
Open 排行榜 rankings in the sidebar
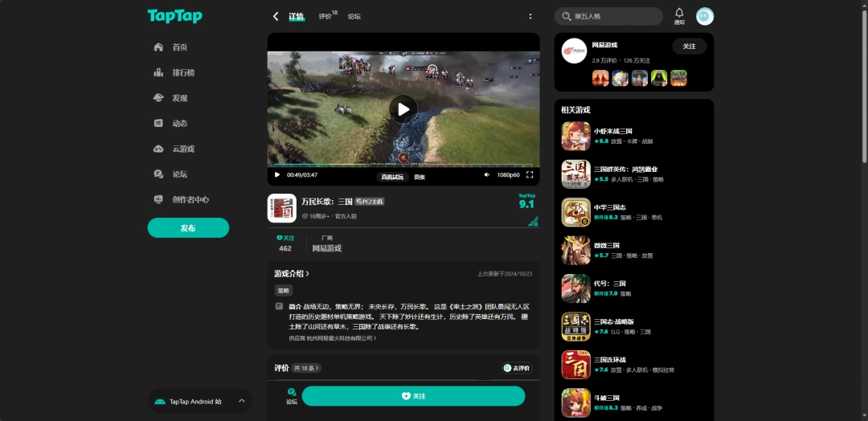click(x=182, y=72)
